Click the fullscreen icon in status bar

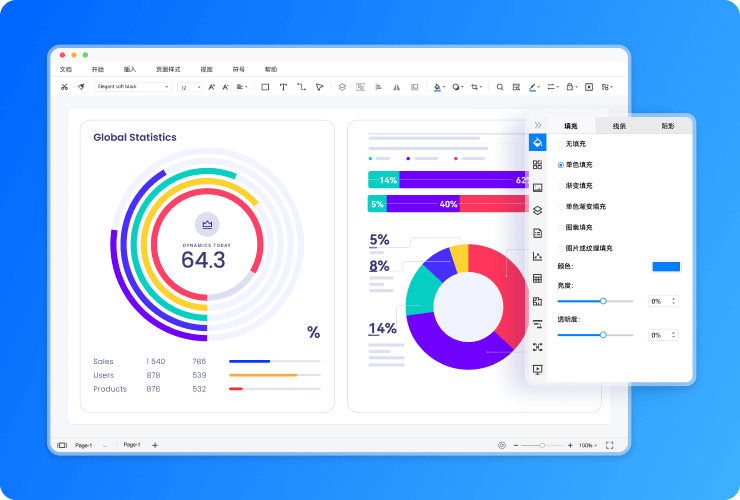click(609, 445)
